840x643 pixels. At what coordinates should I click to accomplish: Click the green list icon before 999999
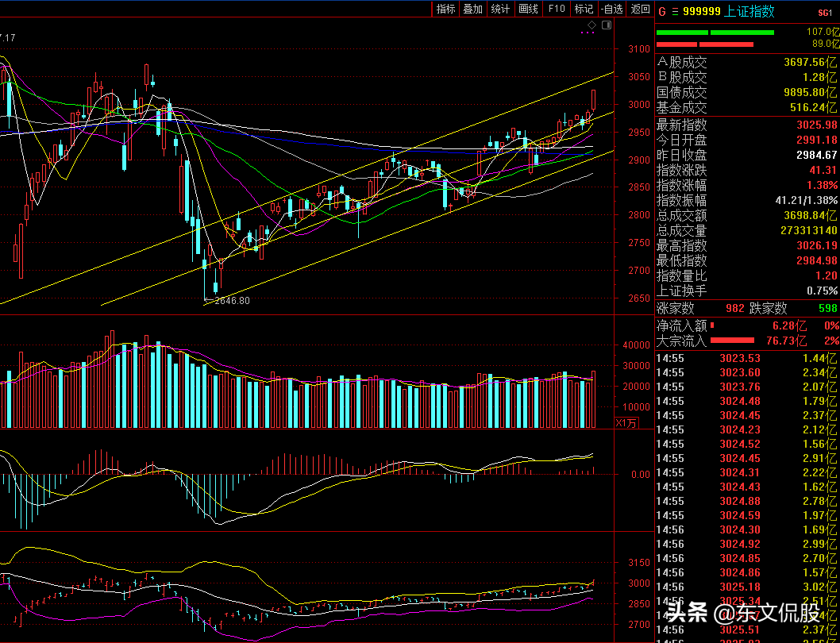pos(675,11)
